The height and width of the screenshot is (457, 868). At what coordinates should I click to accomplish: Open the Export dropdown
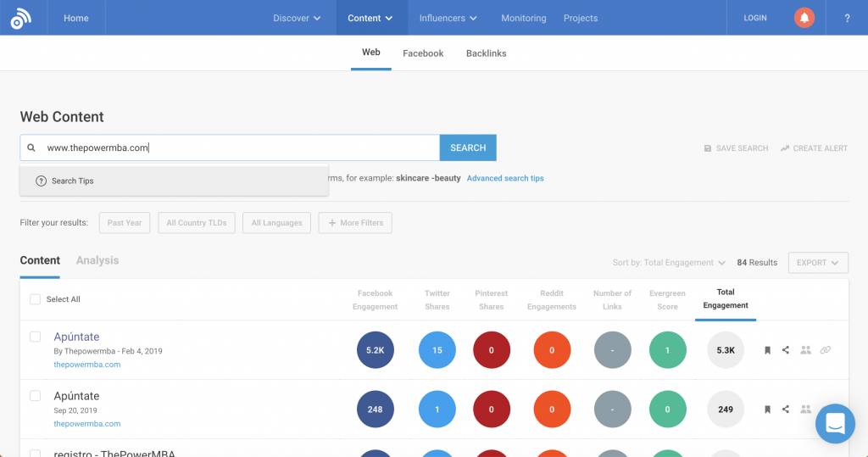pos(818,263)
